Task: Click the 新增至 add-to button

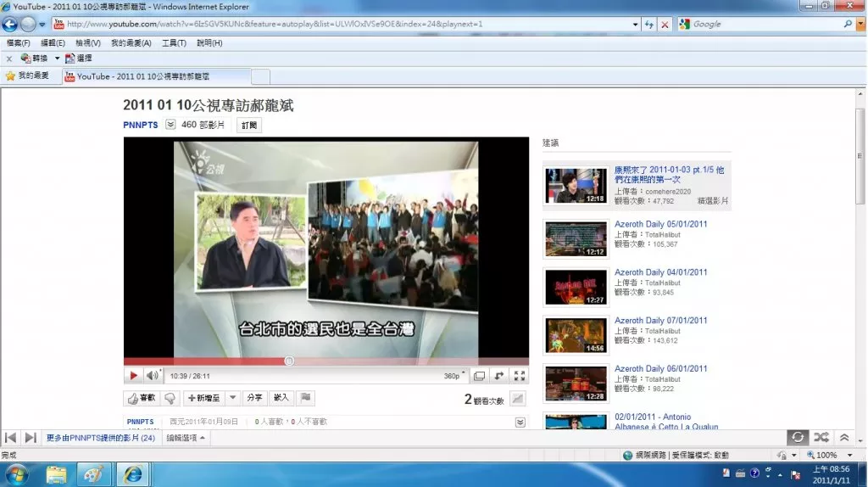Action: click(x=203, y=398)
